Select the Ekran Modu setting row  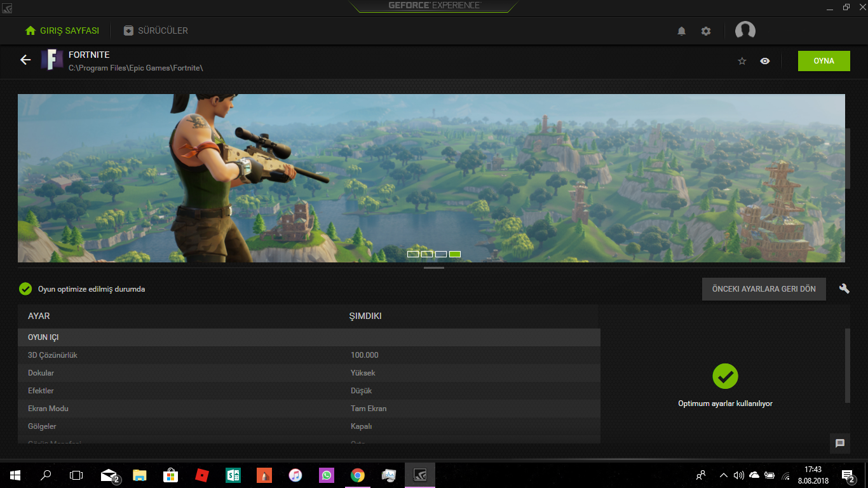point(309,409)
